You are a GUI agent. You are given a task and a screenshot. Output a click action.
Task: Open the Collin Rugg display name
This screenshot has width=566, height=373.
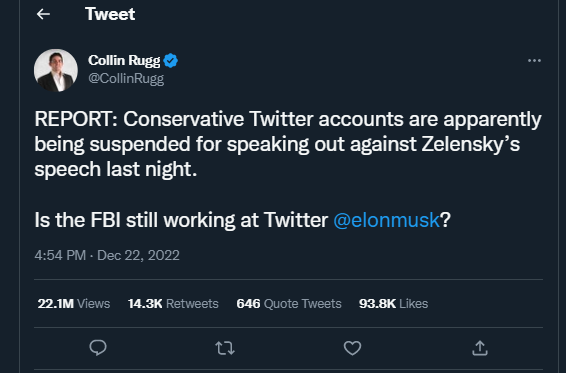[x=124, y=60]
